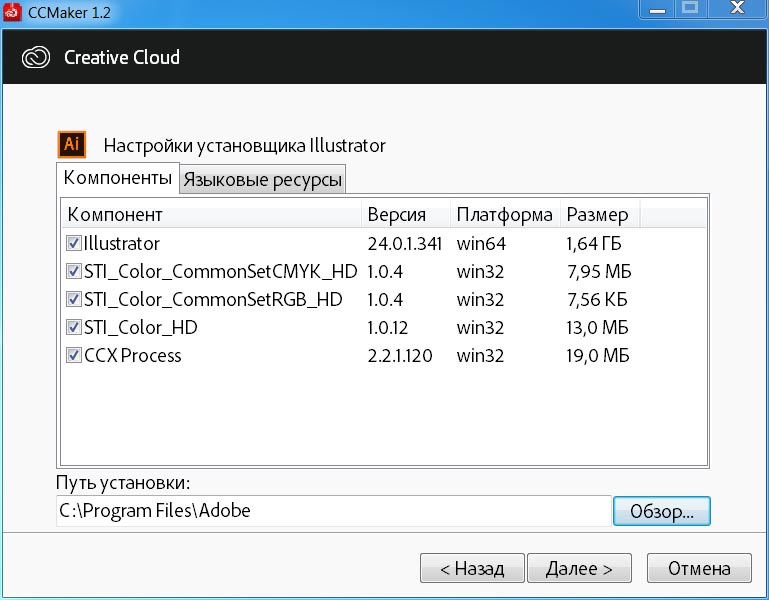Screen dimensions: 769x600
Task: Minimize the CCMaker window
Action: pos(657,9)
